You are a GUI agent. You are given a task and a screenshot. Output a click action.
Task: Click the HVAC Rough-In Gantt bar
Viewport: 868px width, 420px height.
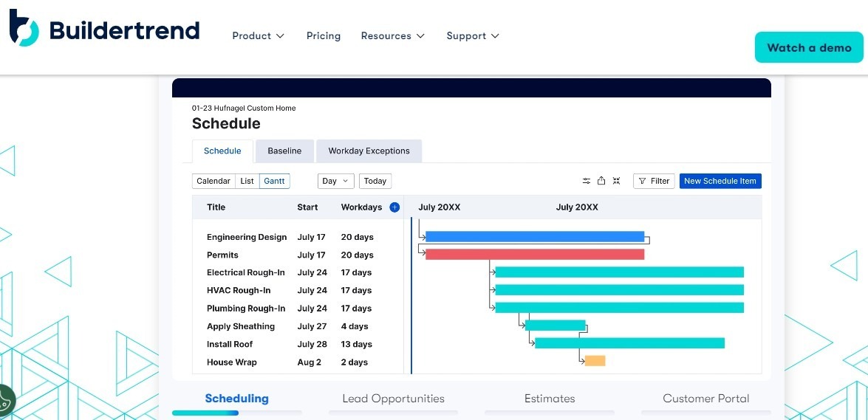pos(620,290)
